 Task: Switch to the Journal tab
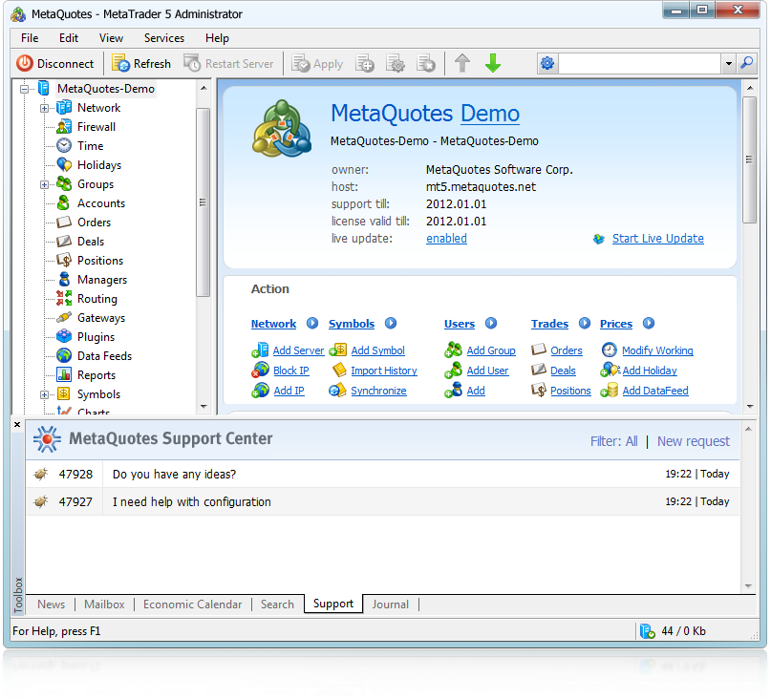coord(391,605)
